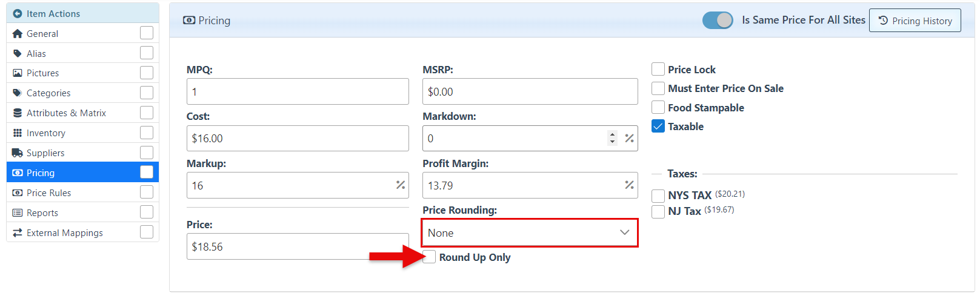Click into the Cost input field
Image resolution: width=980 pixels, height=296 pixels.
coord(297,139)
